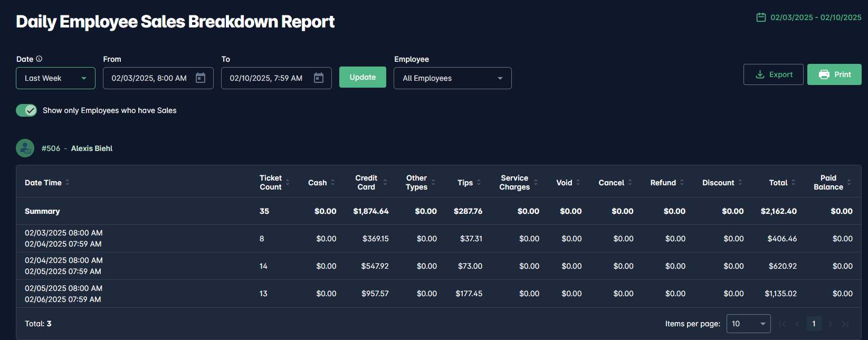Open the From date calendar picker icon
Screen dimensions: 868x340
point(201,78)
